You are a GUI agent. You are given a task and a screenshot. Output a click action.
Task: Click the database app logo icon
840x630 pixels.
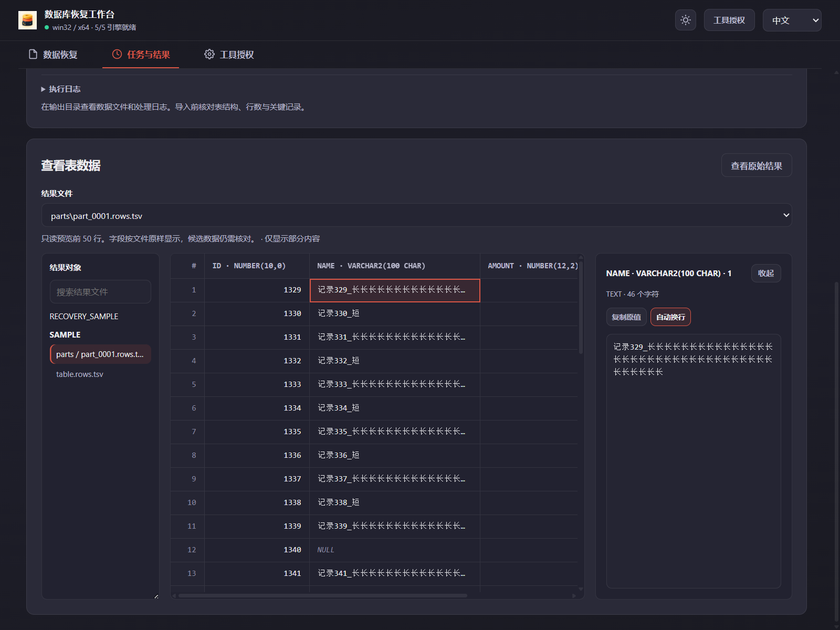pyautogui.click(x=27, y=20)
